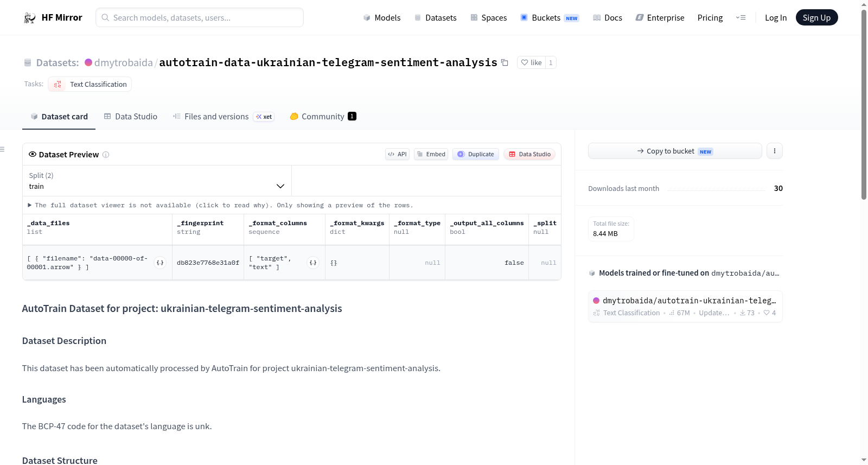Click the Sign Up button
868x465 pixels.
tap(816, 18)
